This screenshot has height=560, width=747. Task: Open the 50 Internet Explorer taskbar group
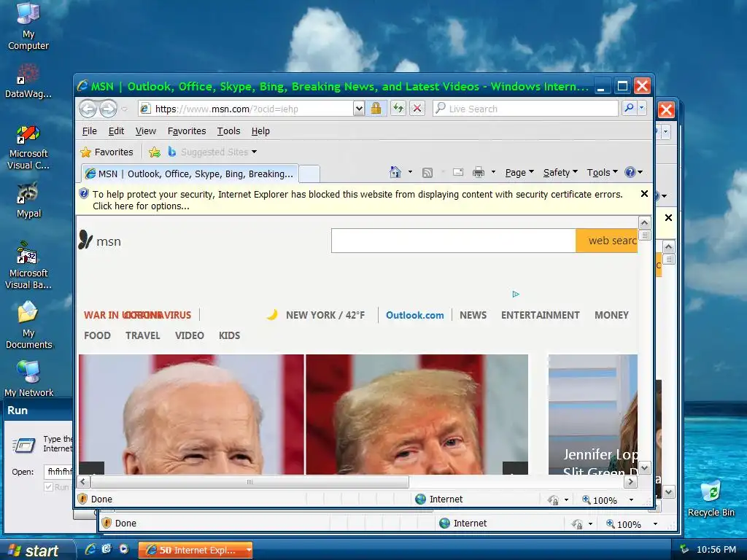(195, 550)
